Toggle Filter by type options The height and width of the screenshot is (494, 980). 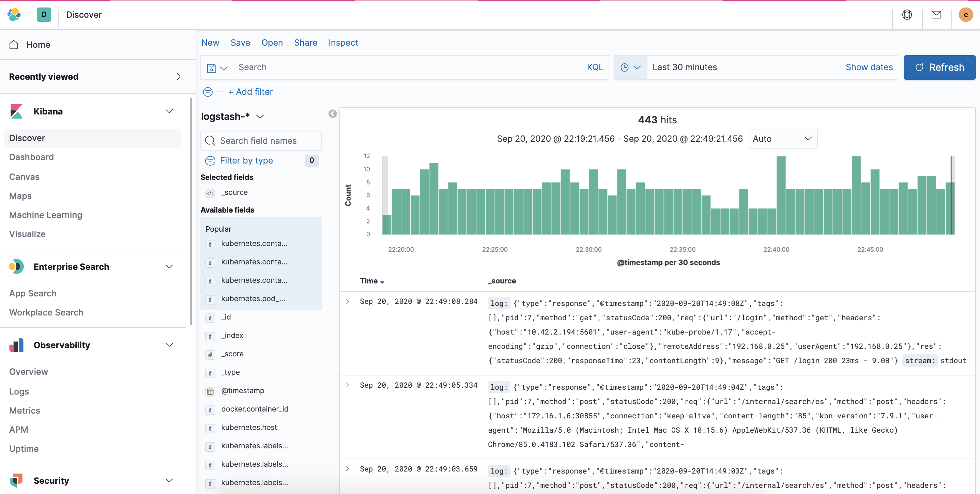[246, 160]
